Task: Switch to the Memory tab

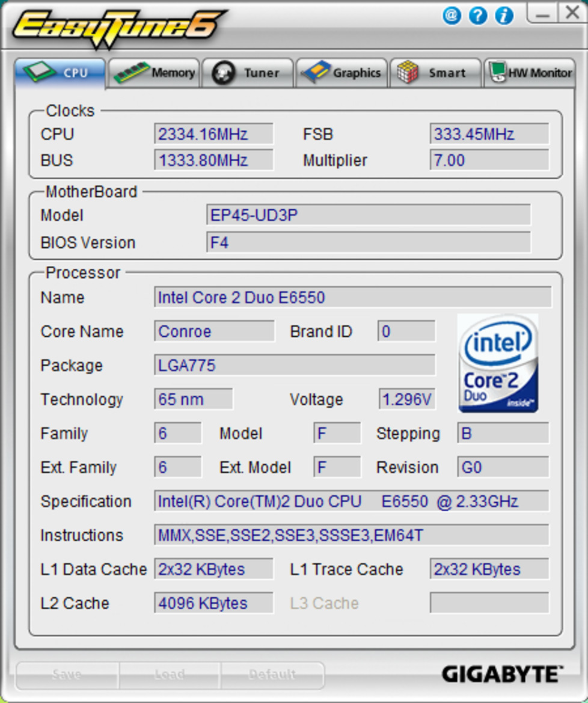Action: coord(154,73)
